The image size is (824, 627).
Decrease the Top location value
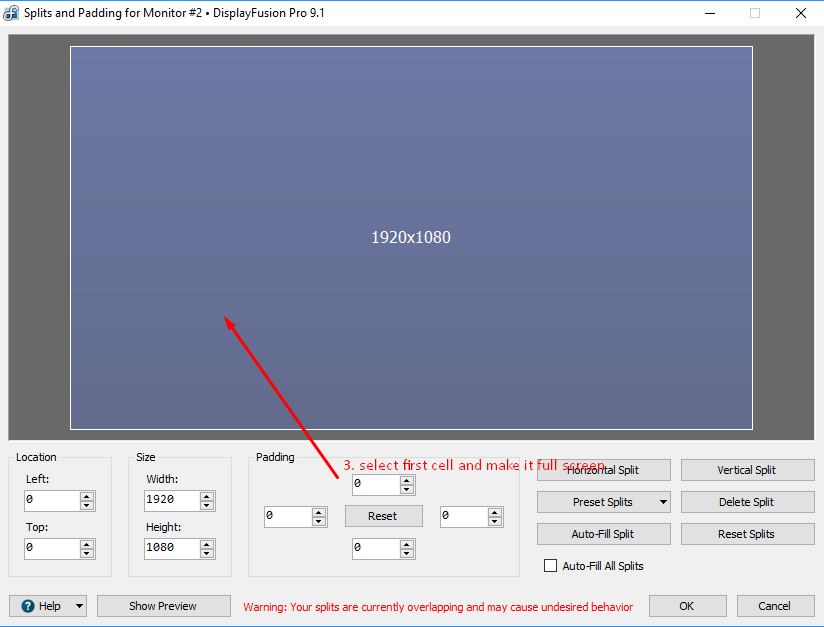click(x=87, y=553)
